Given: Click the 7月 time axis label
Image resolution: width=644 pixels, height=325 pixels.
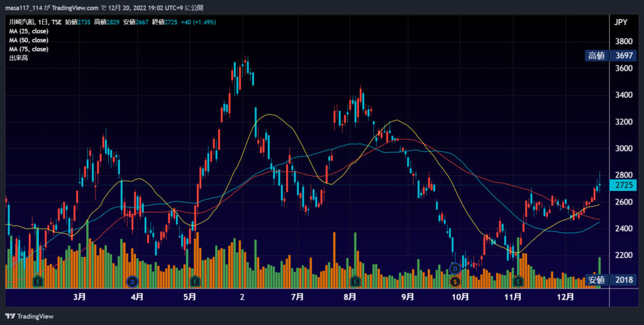Looking at the screenshot, I should (297, 297).
